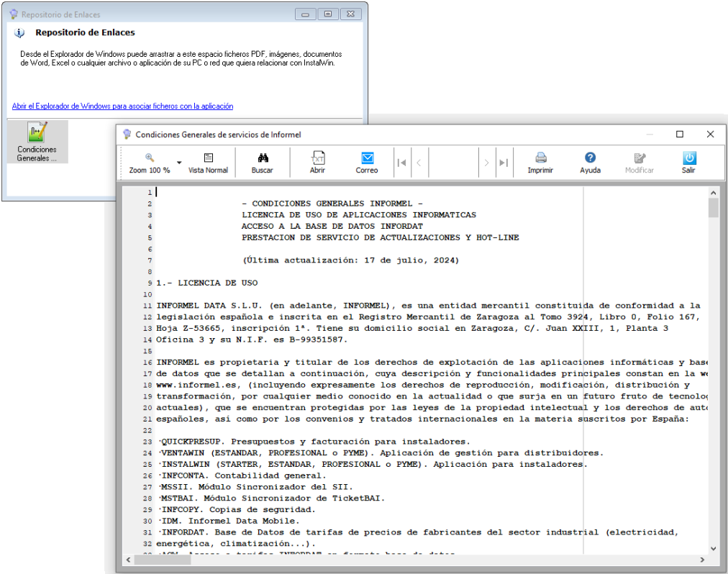Click the 'INFCOPY. Copias de seguridad.' line
Screen dimensions: 728x574
[x=237, y=509]
